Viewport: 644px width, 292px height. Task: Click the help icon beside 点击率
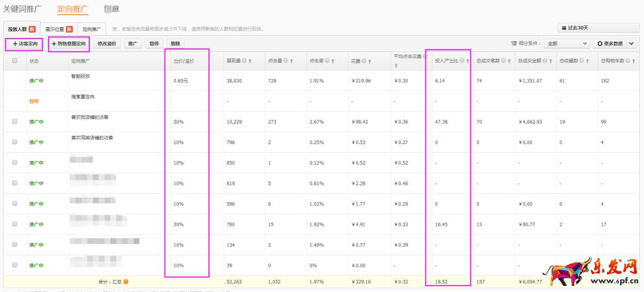tap(328, 61)
